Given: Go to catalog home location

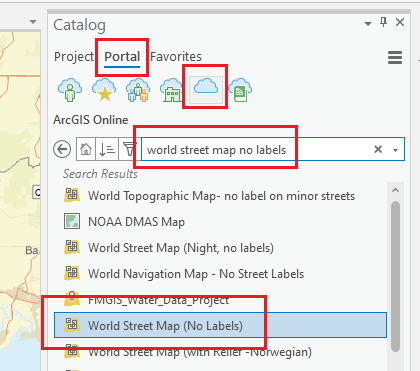Looking at the screenshot, I should 86,149.
